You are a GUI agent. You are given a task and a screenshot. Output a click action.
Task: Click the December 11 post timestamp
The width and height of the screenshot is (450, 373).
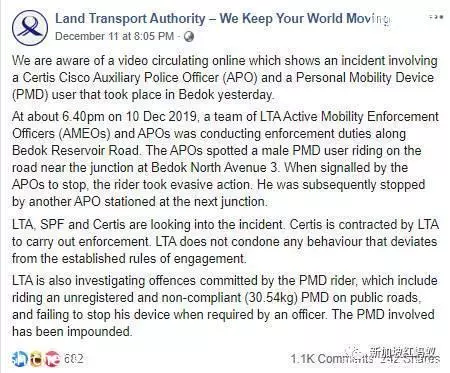tap(114, 36)
